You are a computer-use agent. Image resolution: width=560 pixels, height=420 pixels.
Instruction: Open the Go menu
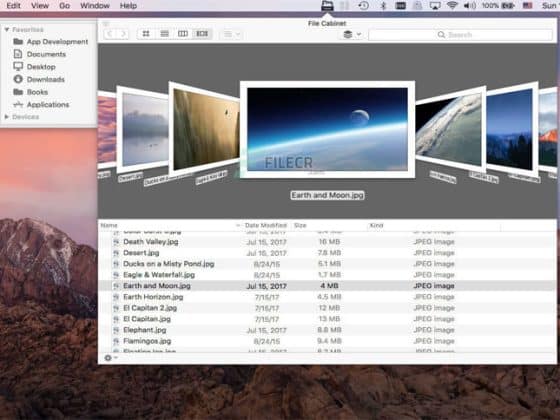click(64, 5)
